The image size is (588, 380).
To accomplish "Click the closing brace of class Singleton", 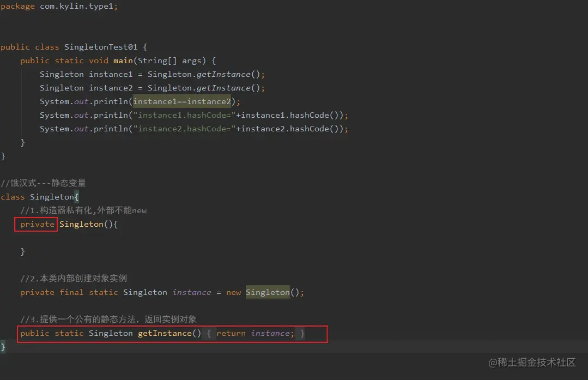I will point(3,347).
